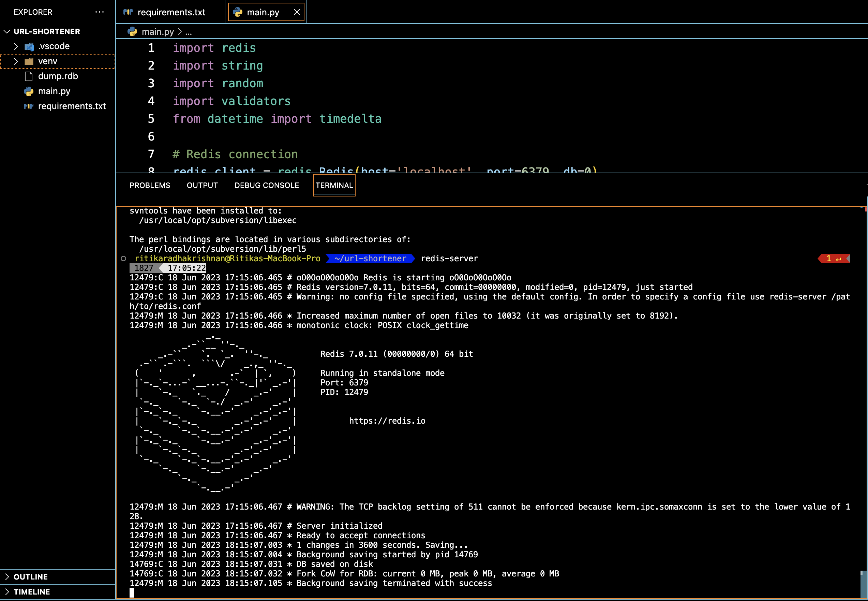Click the .vscode folder icon
The image size is (868, 601).
(29, 47)
